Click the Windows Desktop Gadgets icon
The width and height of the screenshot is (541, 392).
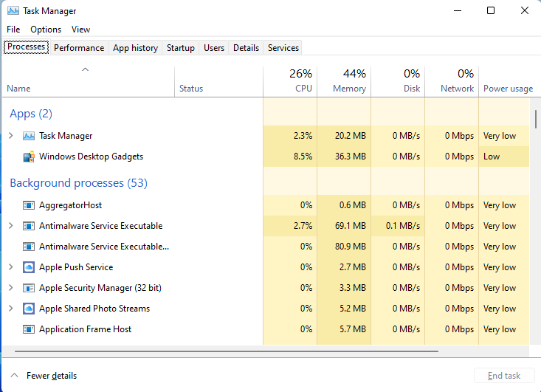[29, 157]
